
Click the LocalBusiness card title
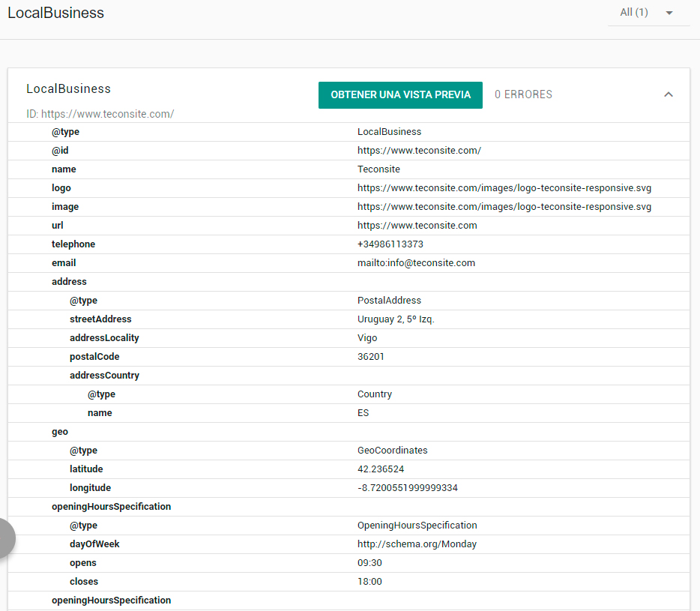click(68, 89)
